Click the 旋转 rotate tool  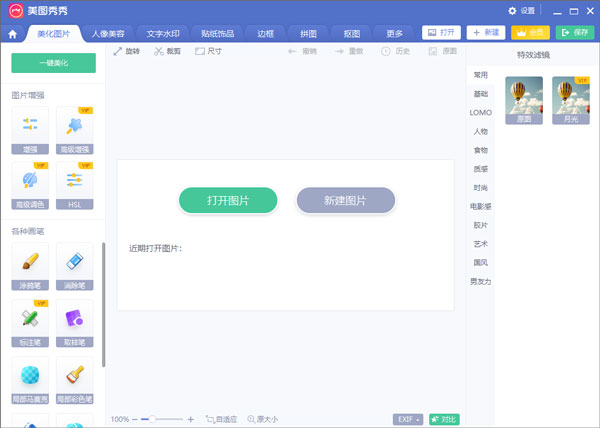pos(127,51)
